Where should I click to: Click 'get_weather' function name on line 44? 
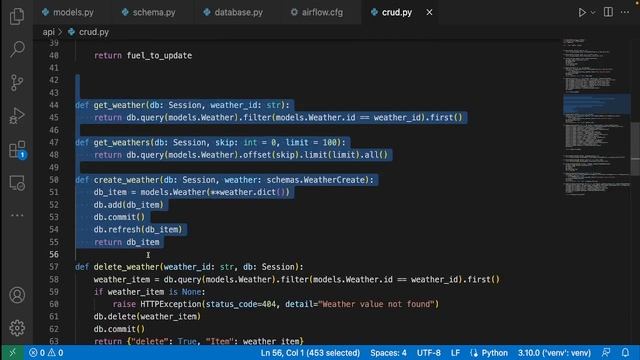coord(119,105)
